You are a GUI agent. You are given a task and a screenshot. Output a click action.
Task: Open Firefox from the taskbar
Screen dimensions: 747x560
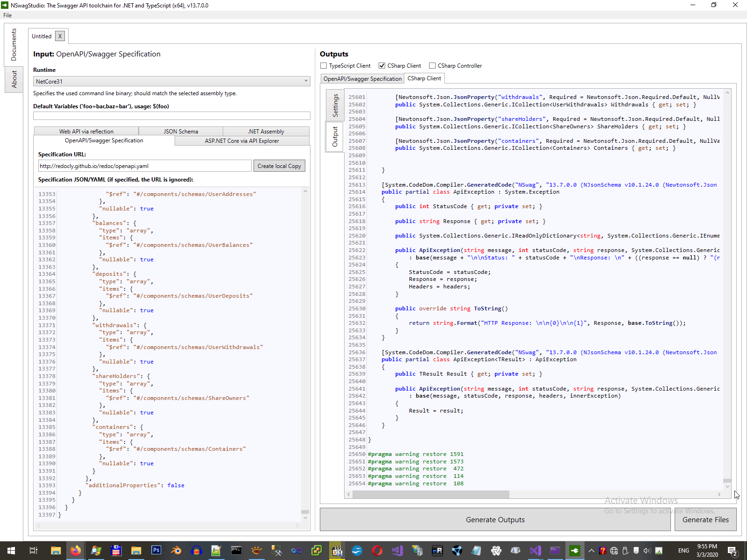pos(76,551)
